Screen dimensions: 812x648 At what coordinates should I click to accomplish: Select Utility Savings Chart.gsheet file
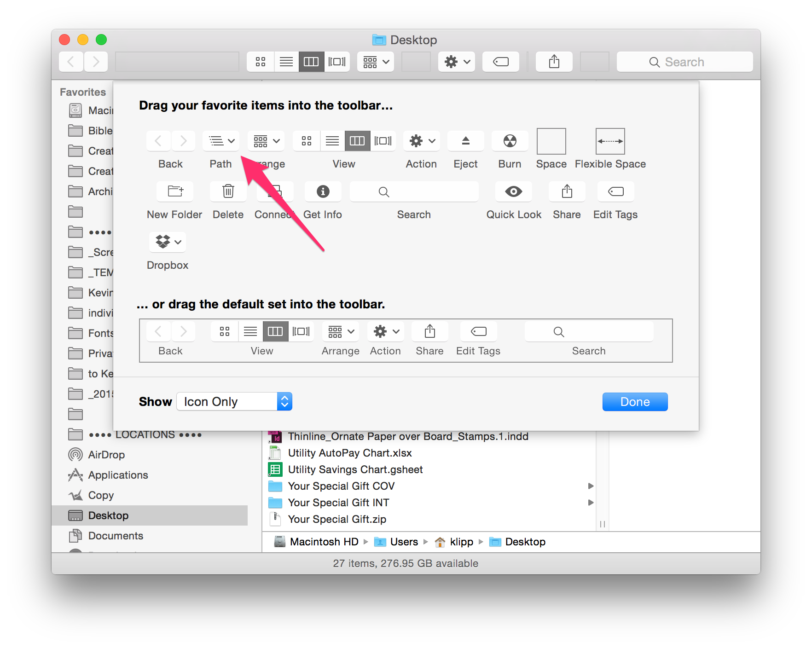[x=355, y=469]
